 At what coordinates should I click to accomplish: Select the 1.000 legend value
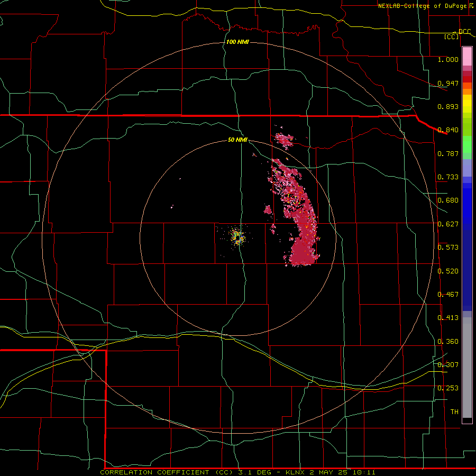(x=448, y=59)
